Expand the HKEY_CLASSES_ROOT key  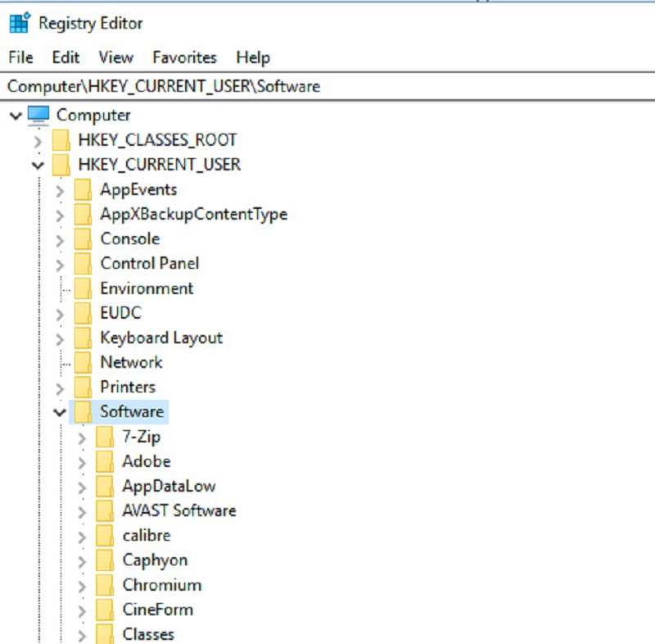coord(38,142)
